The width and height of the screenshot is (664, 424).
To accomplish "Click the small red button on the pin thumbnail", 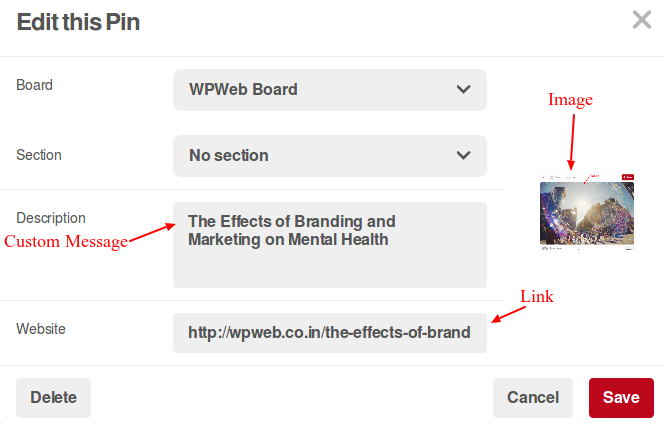I will point(627,176).
